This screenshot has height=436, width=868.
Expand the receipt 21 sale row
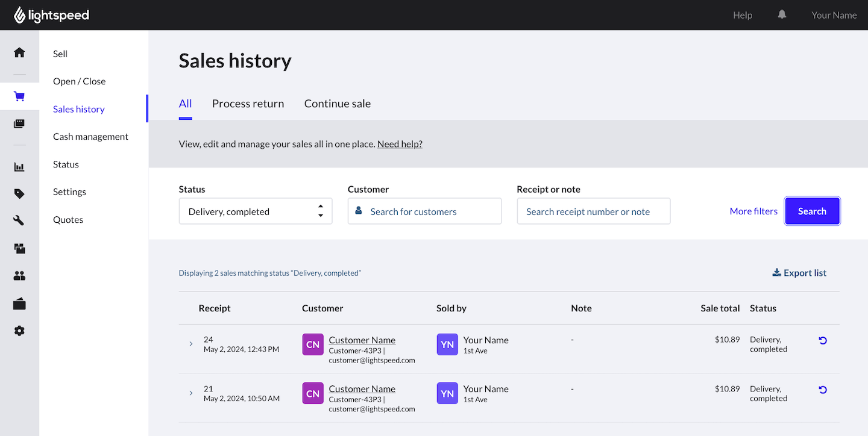[x=191, y=393]
